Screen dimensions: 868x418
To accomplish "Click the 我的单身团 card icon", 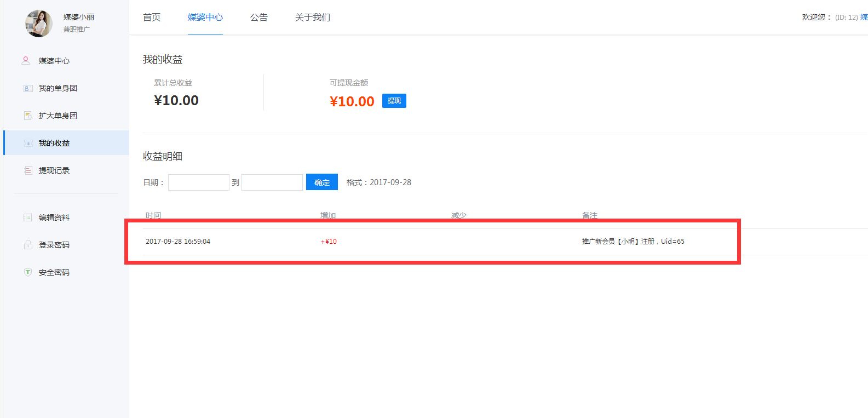I will (28, 88).
